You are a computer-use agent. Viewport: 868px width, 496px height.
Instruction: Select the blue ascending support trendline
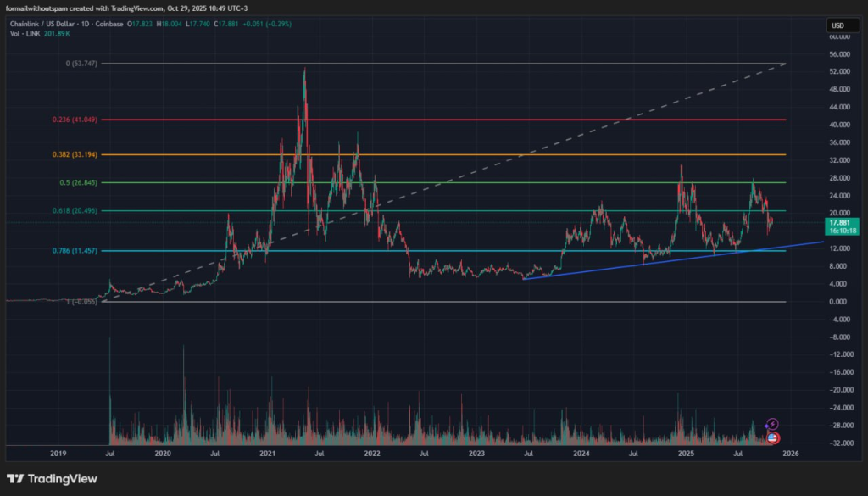(x=678, y=259)
